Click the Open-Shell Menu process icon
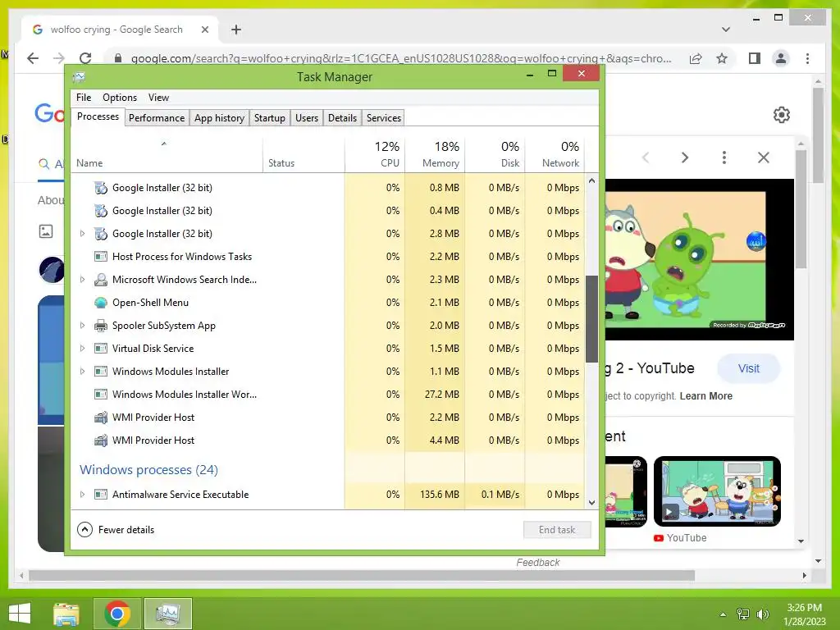 [x=100, y=303]
